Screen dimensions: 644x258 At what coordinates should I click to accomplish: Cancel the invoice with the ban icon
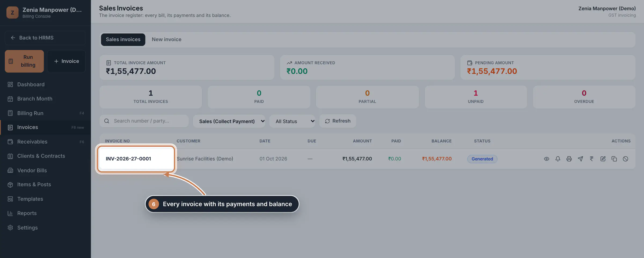click(x=625, y=159)
